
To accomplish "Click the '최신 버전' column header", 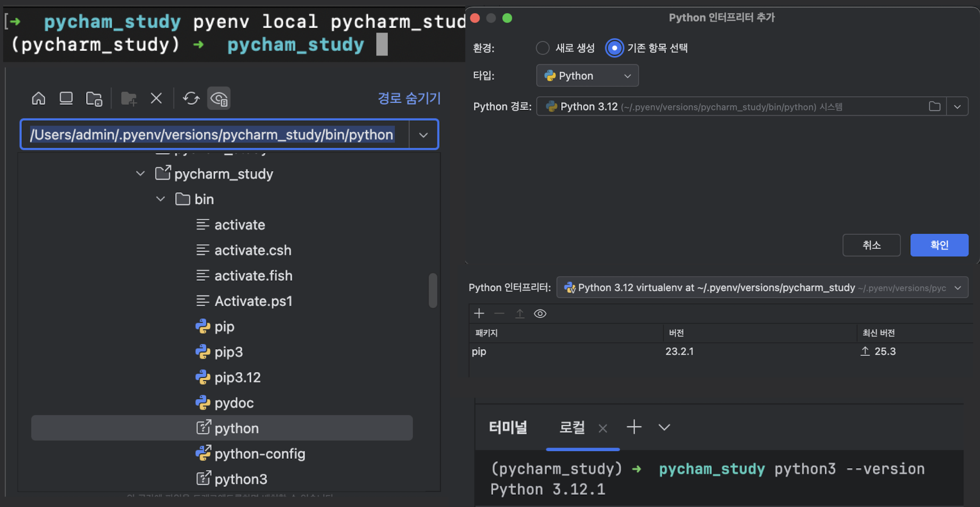I will pyautogui.click(x=878, y=333).
